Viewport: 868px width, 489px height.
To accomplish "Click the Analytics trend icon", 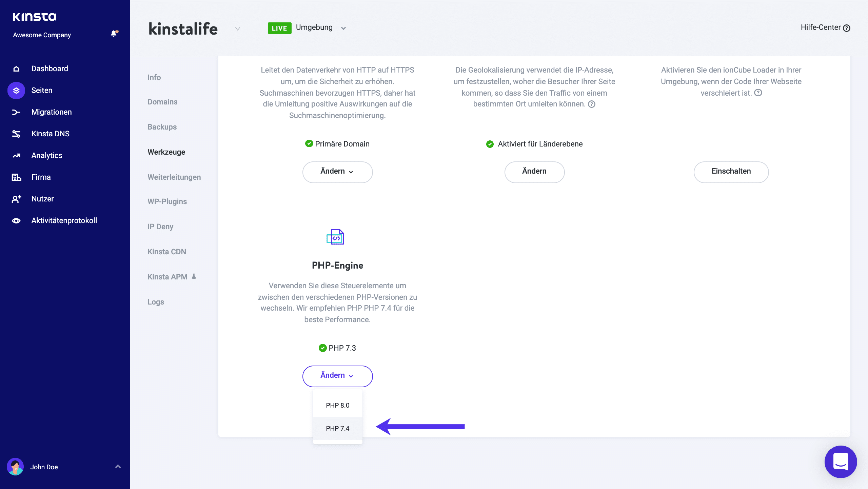I will pos(16,156).
